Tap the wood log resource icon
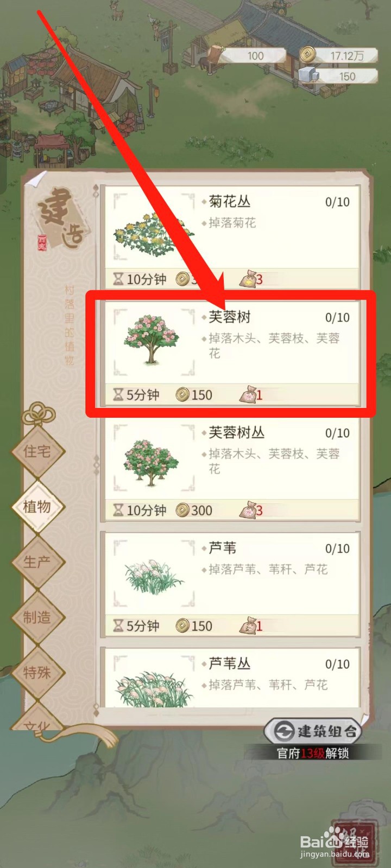Viewport: 391px width, 868px height. pyautogui.click(x=216, y=56)
